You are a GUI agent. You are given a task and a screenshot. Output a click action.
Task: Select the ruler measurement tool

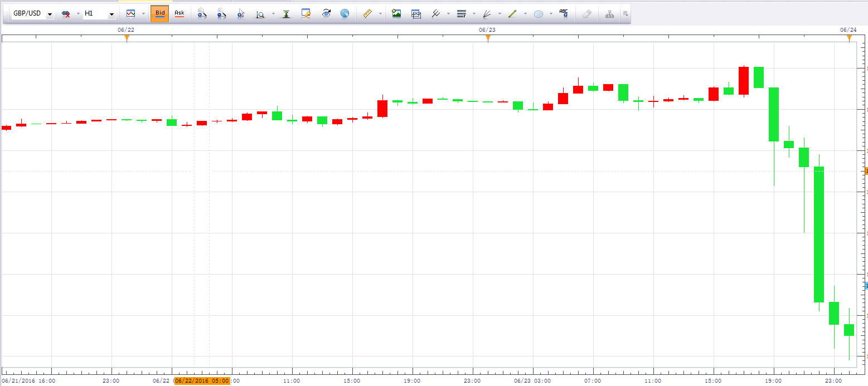pos(367,14)
